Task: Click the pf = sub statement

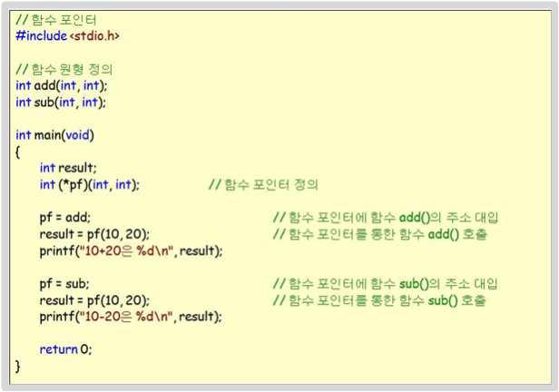Action: point(64,284)
